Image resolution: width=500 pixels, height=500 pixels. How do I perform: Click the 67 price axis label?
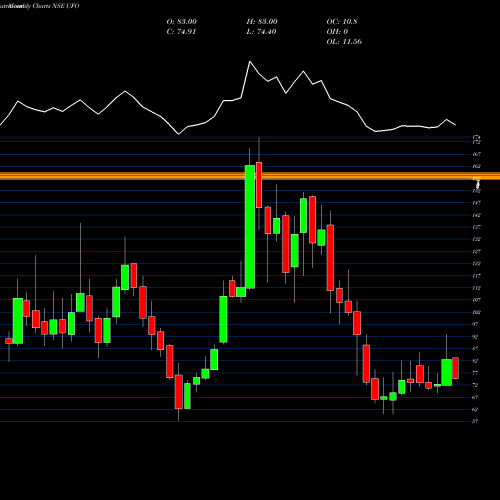[476, 397]
